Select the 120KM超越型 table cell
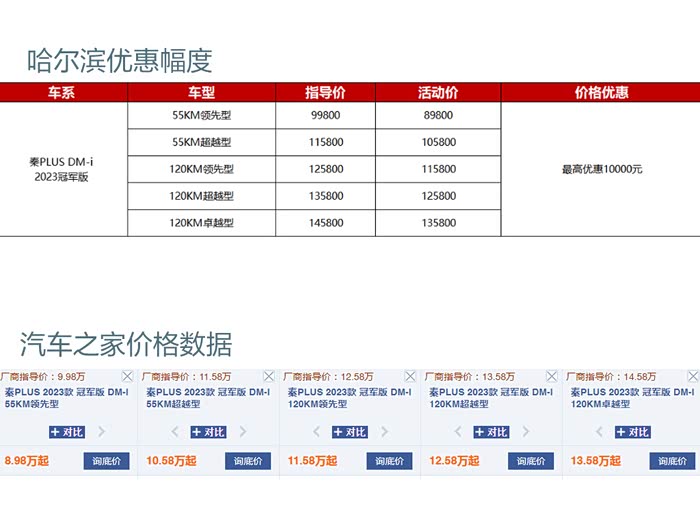Image resolution: width=700 pixels, height=525 pixels. (201, 196)
